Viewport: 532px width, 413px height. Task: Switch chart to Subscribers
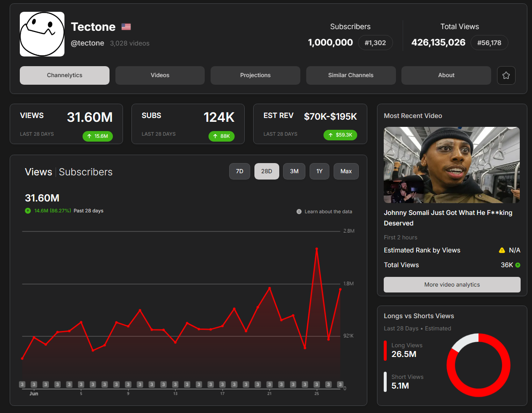pos(86,172)
